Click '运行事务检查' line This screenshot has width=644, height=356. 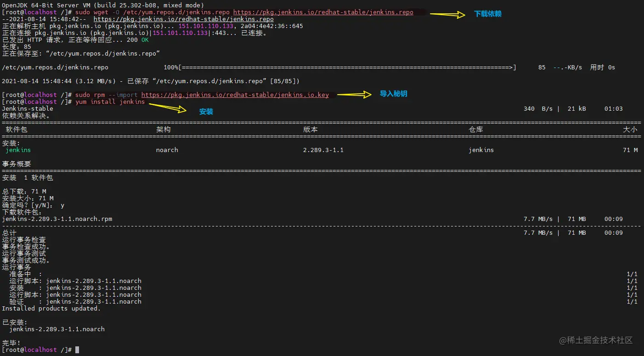pyautogui.click(x=24, y=240)
